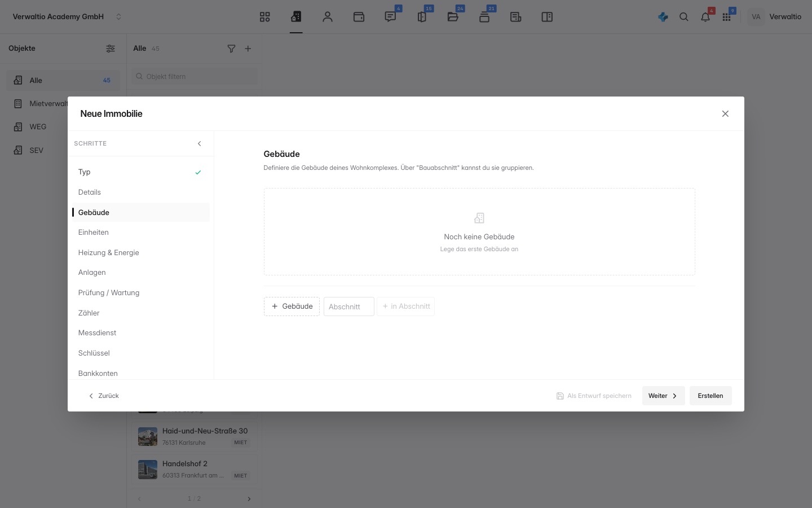Open the Anlagen step
Screen dimensions: 812x508
tap(140, 273)
